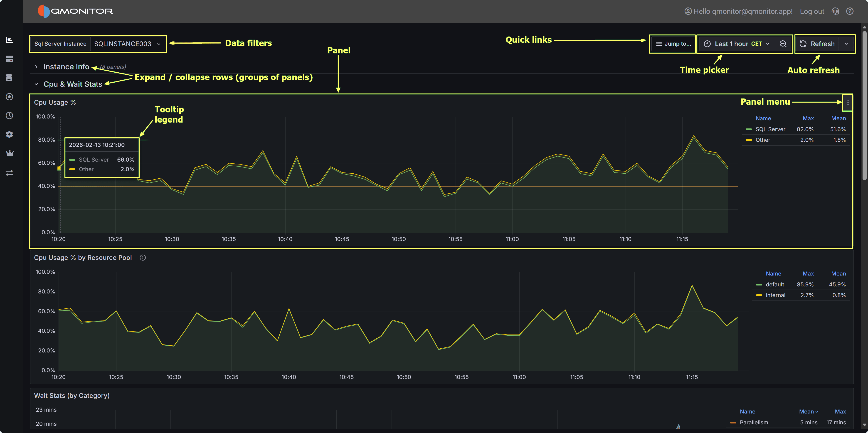The height and width of the screenshot is (433, 868).
Task: Click the info icon on Cpu Usage by Resource Pool
Action: [x=143, y=257]
